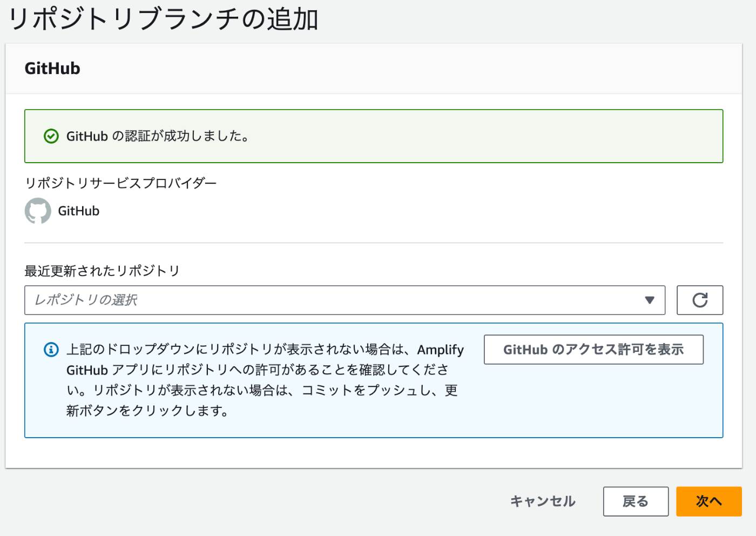
Task: Click the info paragraph starting 上記のドロップダウン
Action: click(265, 380)
